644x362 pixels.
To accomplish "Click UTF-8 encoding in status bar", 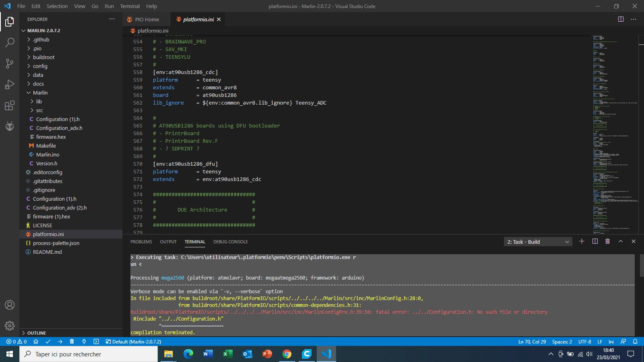I will coord(585,341).
